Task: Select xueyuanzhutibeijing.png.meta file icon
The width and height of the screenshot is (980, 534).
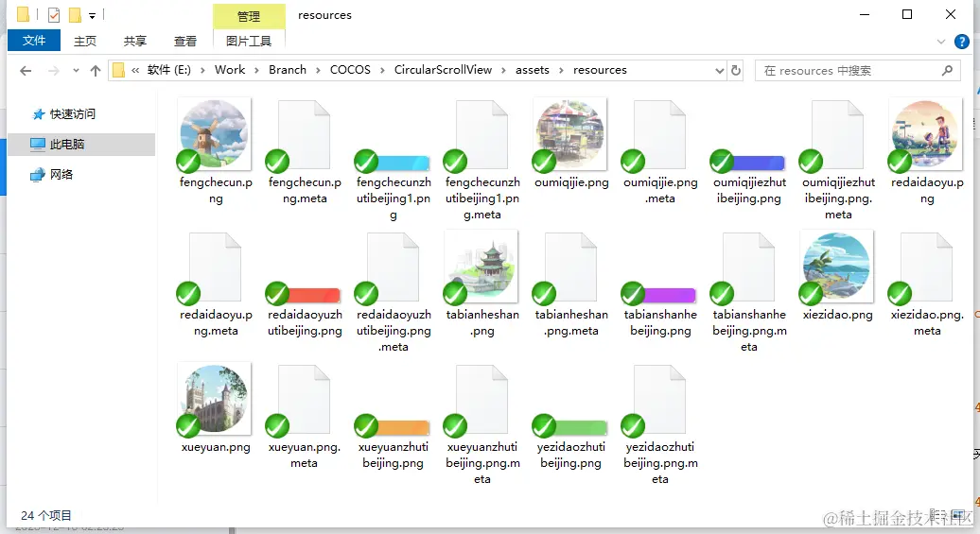Action: [481, 401]
